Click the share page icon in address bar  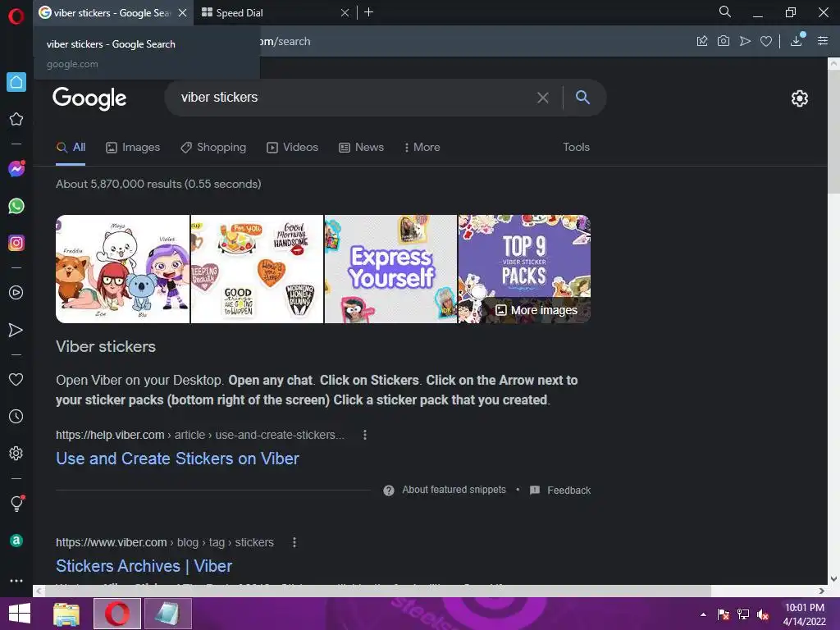click(x=702, y=41)
